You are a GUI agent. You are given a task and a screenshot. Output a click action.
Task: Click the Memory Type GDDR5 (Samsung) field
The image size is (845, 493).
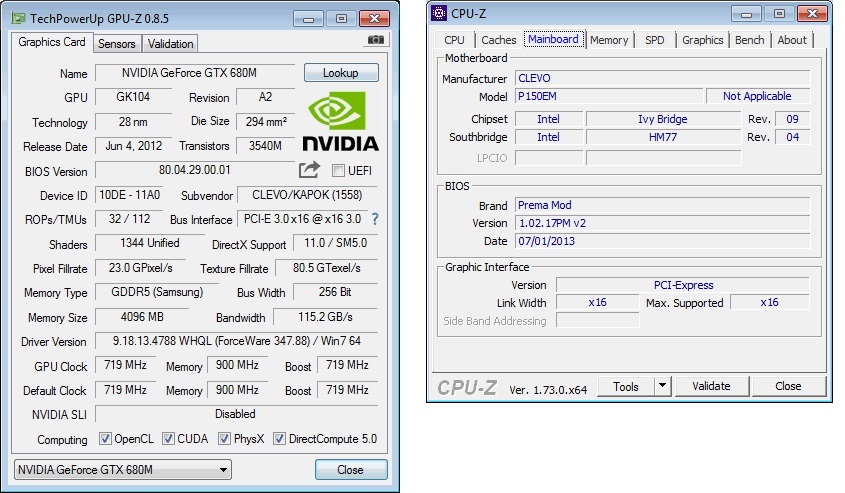pos(157,292)
